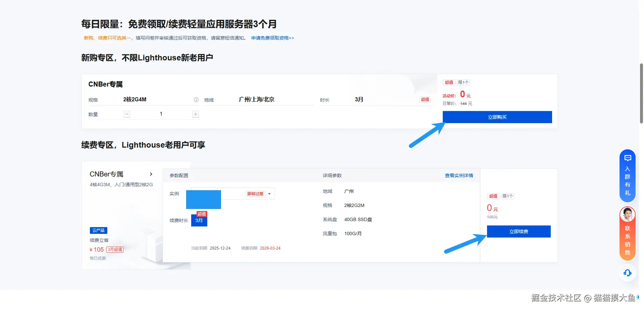
Task: Click 参数配置 section header
Action: (179, 175)
